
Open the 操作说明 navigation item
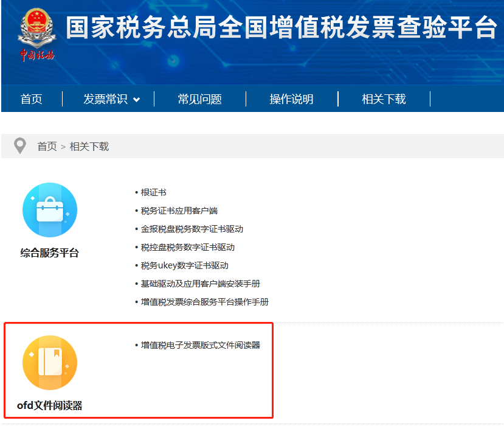tap(291, 99)
